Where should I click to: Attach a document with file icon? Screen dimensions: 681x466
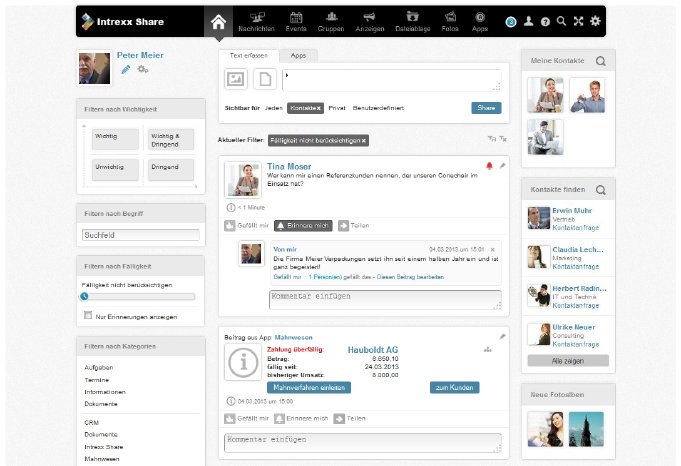point(265,79)
